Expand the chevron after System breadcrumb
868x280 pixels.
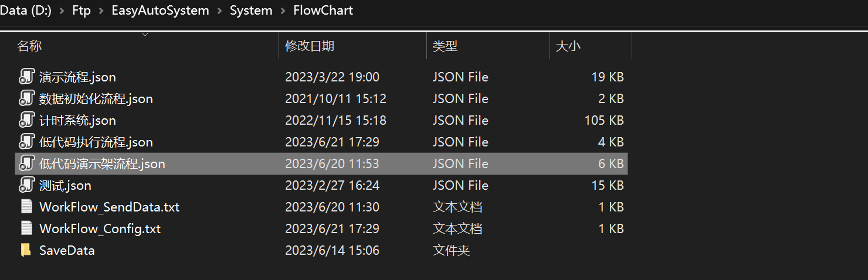[x=283, y=11]
